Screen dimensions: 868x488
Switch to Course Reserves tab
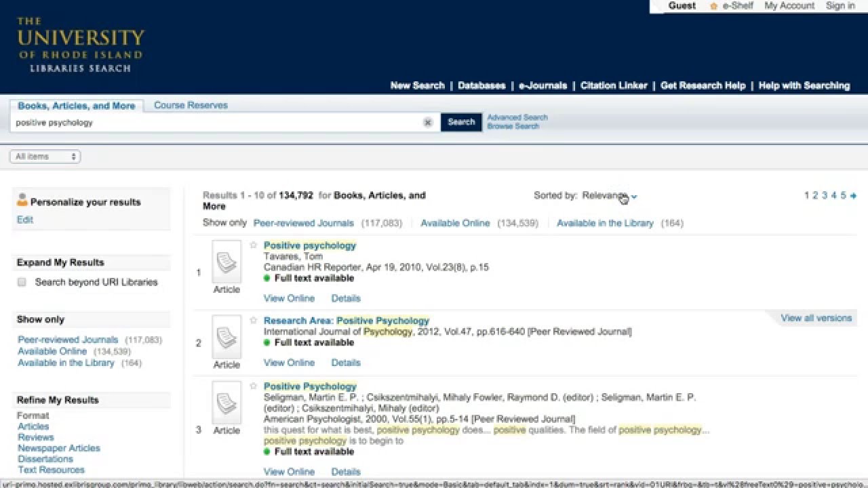pos(191,105)
